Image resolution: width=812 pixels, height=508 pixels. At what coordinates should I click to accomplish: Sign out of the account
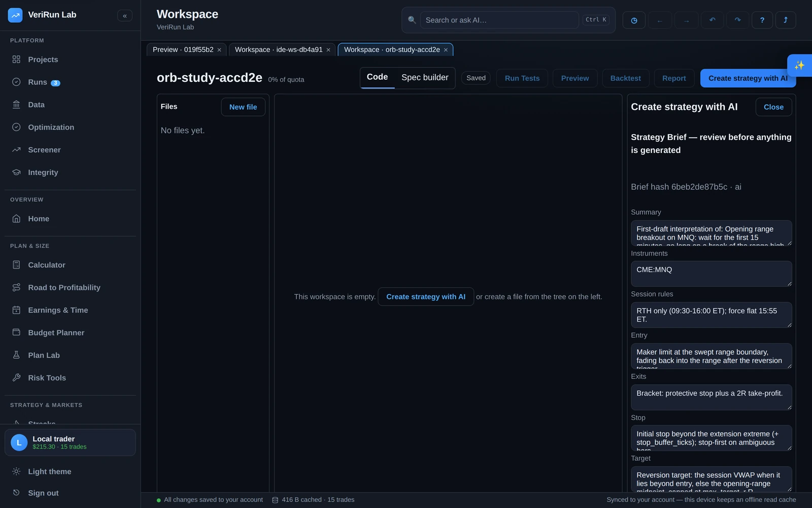pyautogui.click(x=70, y=493)
